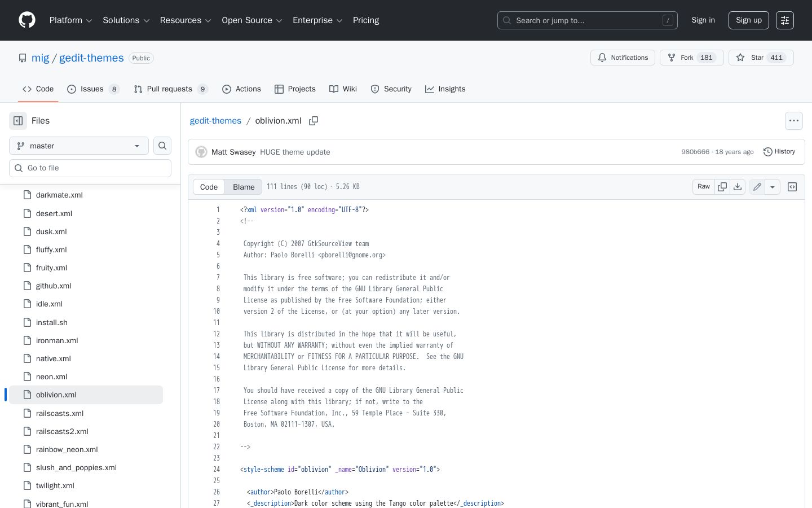Focus the Go to file input
The width and height of the screenshot is (812, 508).
90,168
